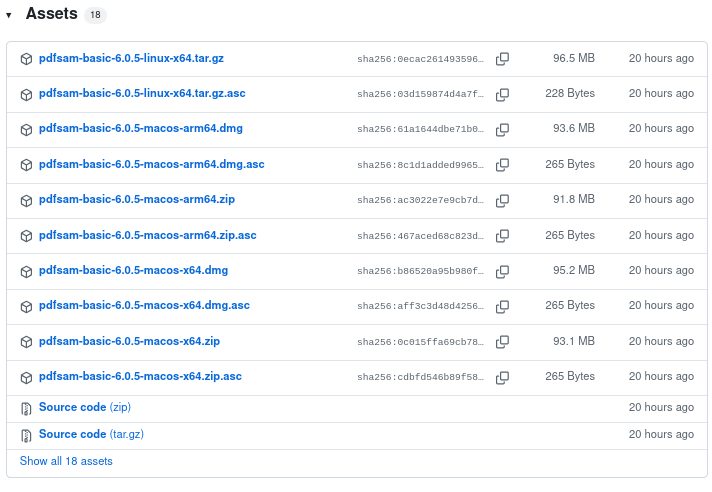The image size is (712, 492).
Task: Click the 95.2 MB file size
Action: click(x=574, y=271)
